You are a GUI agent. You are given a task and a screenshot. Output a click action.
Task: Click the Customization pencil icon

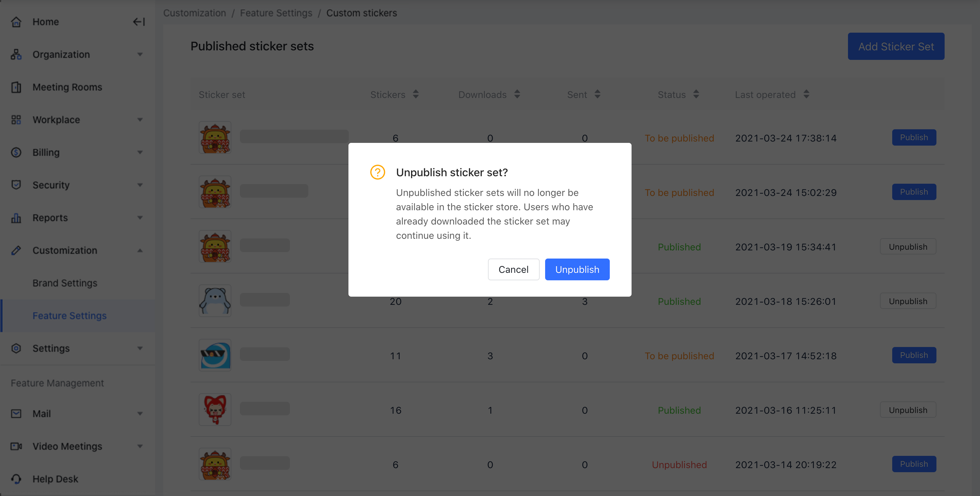click(x=16, y=250)
